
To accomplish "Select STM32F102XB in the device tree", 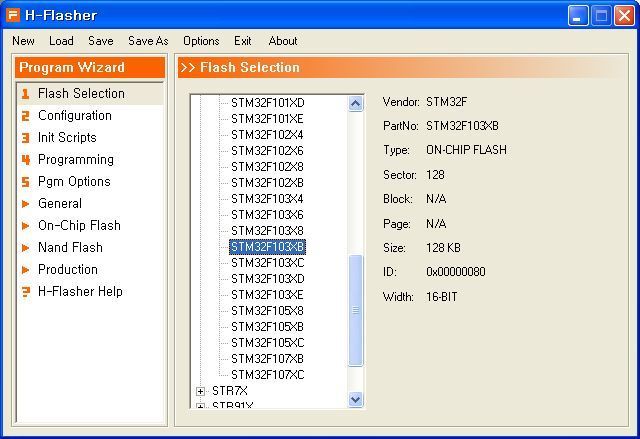I will tap(267, 183).
